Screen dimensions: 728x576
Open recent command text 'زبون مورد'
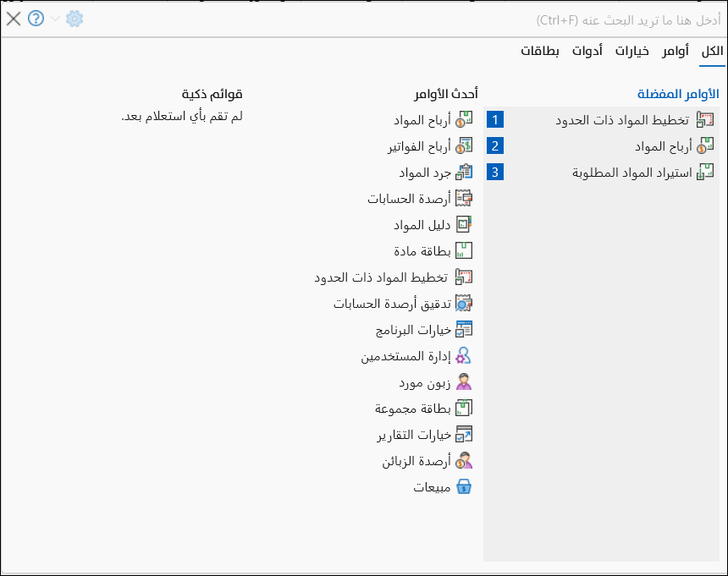pos(425,382)
